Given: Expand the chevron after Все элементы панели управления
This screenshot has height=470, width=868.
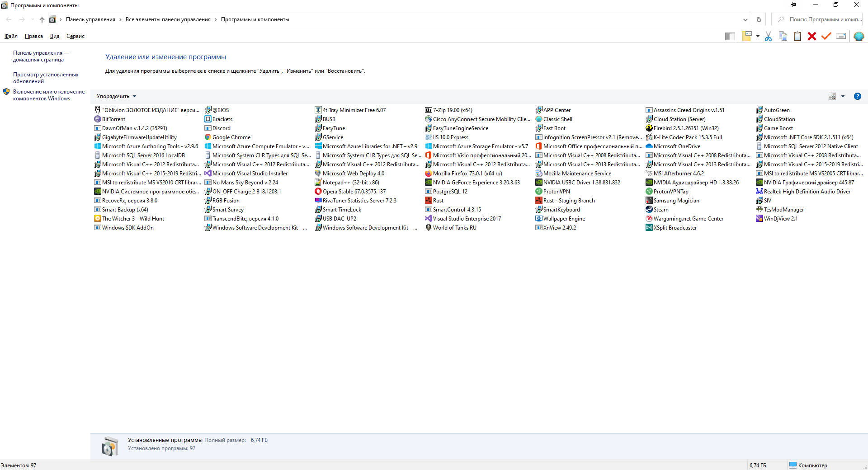Looking at the screenshot, I should point(216,19).
